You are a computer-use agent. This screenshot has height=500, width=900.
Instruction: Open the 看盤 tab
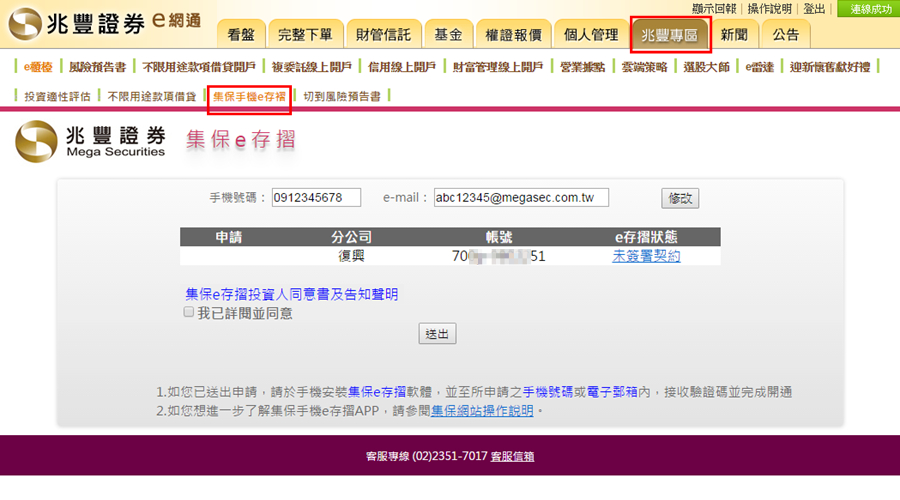[241, 34]
